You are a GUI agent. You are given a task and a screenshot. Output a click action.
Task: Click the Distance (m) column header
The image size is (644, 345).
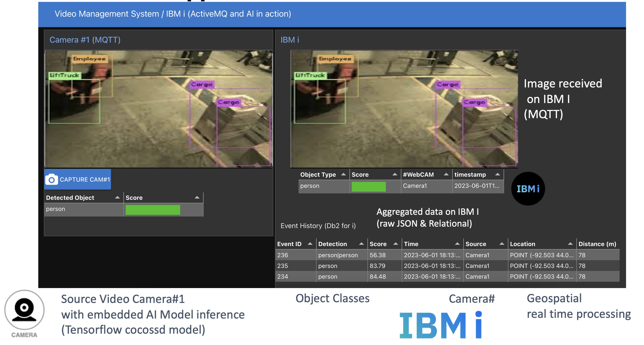[597, 244]
